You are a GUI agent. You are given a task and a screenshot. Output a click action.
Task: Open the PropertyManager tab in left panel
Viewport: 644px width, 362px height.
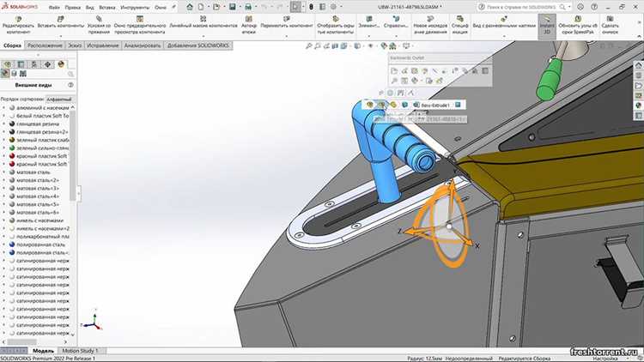[21, 64]
